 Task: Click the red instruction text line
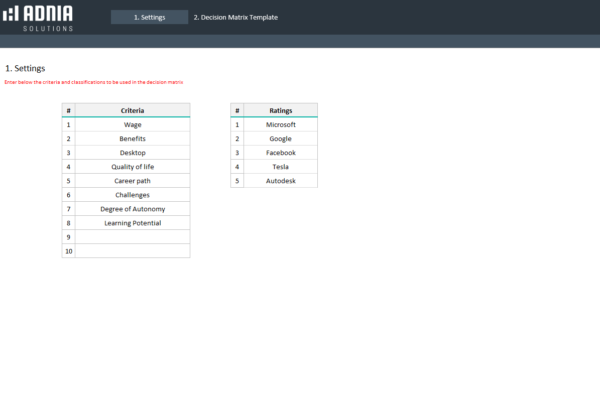point(94,82)
